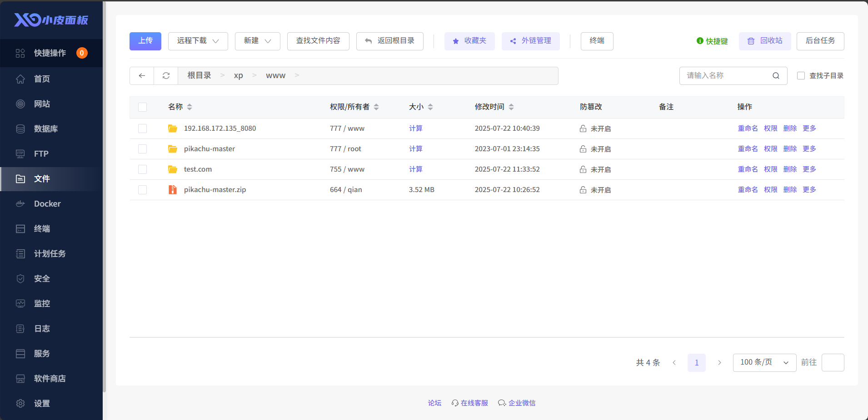Click the Docker whale icon
Image resolution: width=868 pixels, height=420 pixels.
pyautogui.click(x=20, y=204)
